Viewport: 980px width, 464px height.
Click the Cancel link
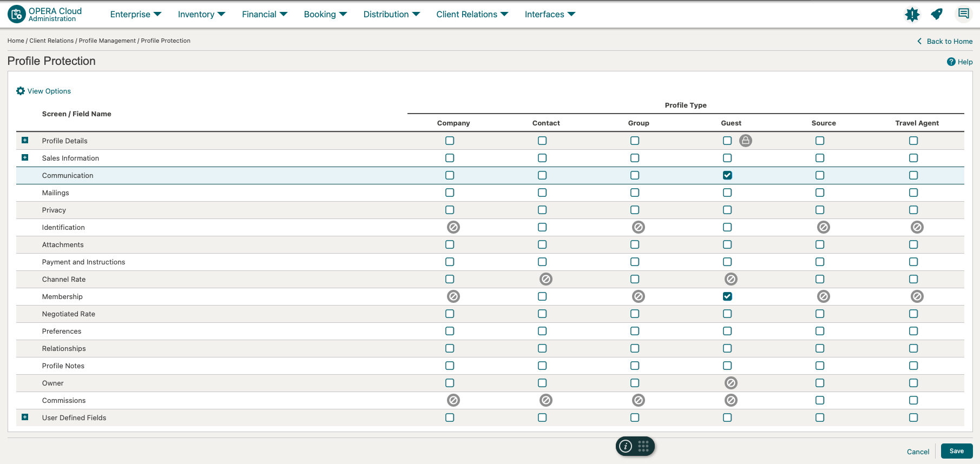(918, 452)
